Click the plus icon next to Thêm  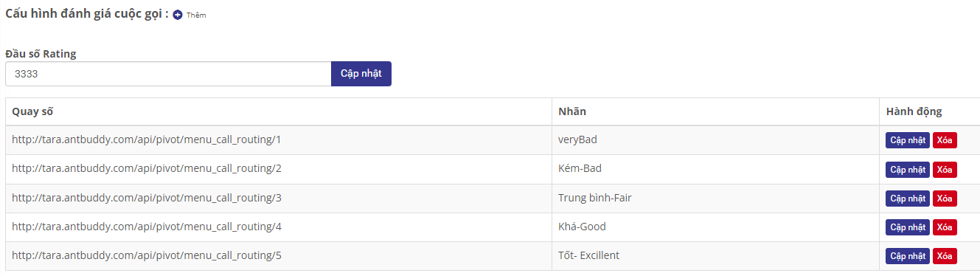click(x=178, y=15)
